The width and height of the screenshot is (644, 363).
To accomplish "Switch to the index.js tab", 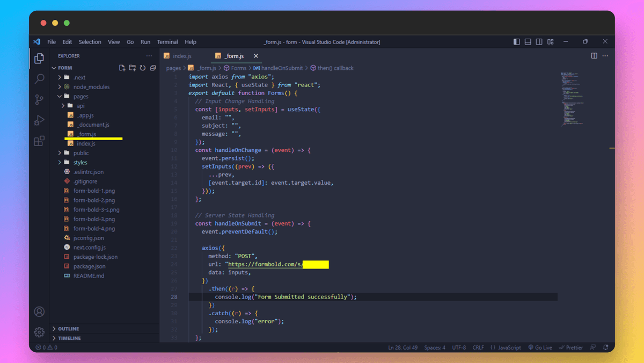I will [181, 56].
